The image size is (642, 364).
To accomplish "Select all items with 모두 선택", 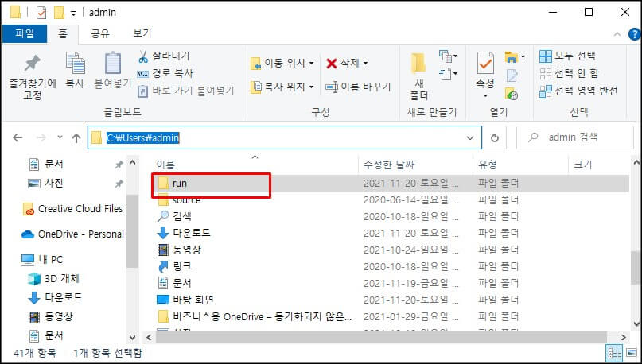I will point(567,56).
